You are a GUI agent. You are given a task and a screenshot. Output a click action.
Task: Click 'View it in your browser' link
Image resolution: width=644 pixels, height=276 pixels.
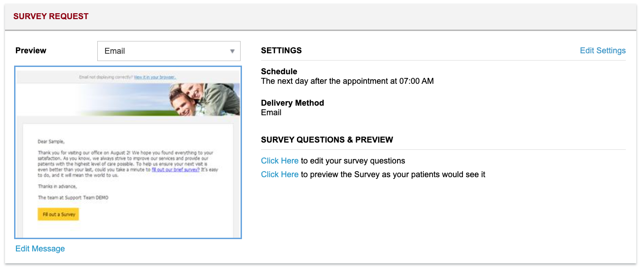tap(155, 77)
